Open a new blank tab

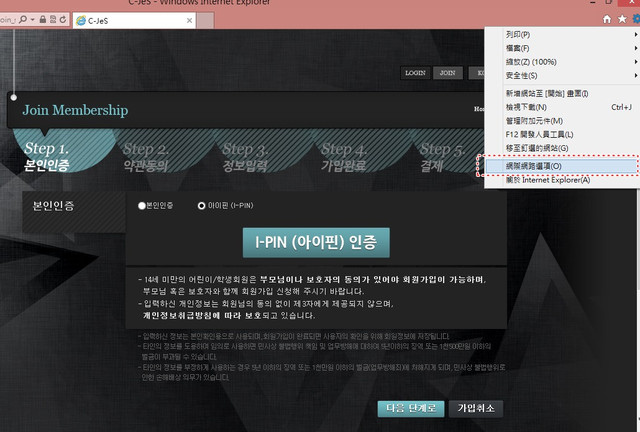[x=205, y=20]
